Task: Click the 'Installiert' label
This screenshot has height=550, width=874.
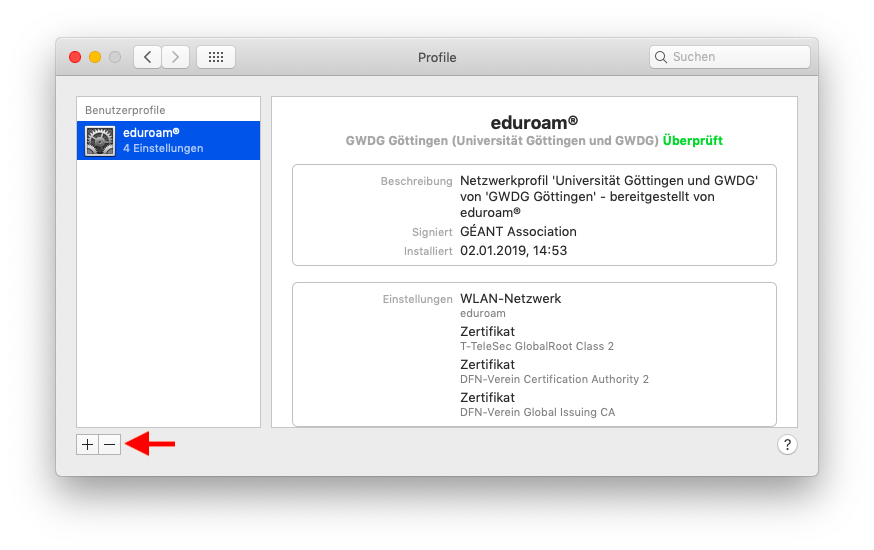Action: [428, 251]
